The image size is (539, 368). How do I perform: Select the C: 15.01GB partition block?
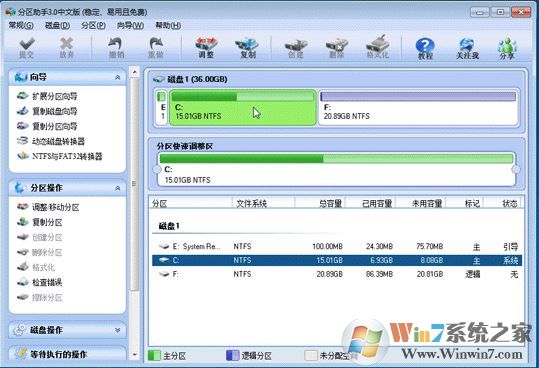(x=243, y=107)
